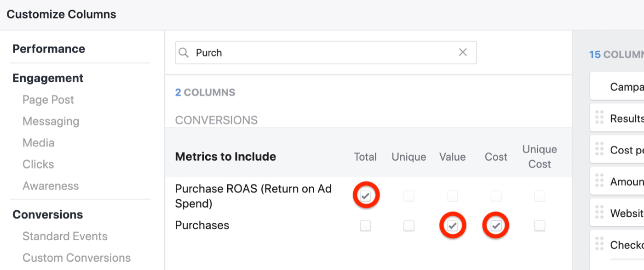Click the search magnifier icon
Image resolution: width=644 pixels, height=270 pixels.
point(184,52)
